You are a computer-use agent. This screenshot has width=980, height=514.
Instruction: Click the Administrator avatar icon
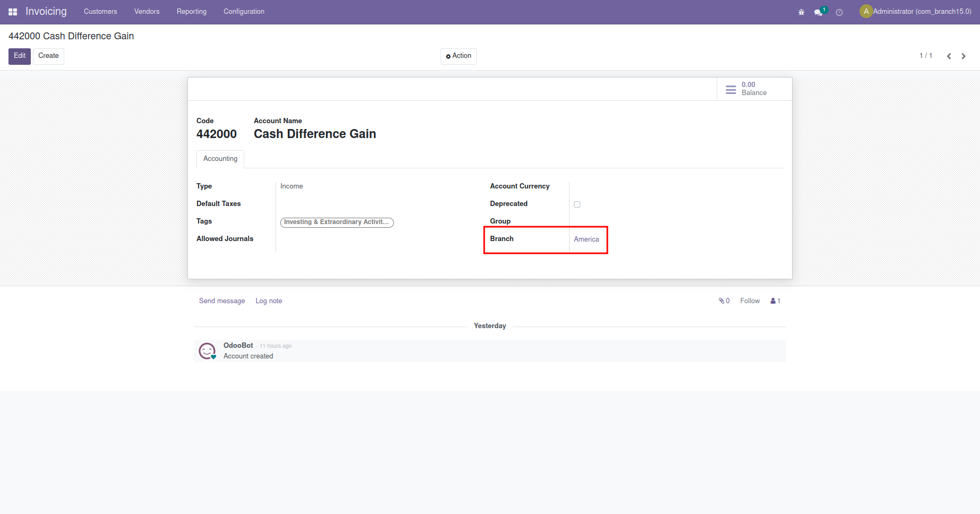[x=866, y=11]
